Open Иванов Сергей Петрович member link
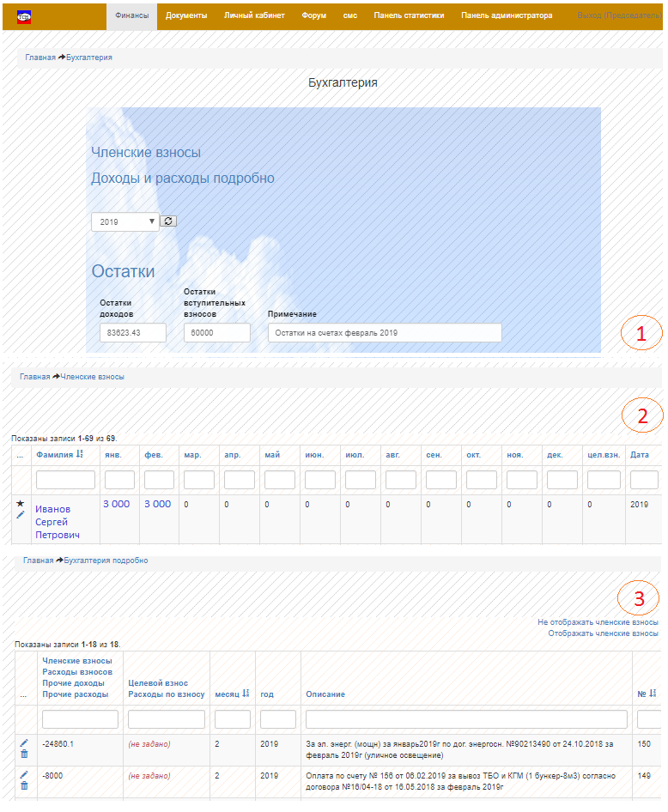This screenshot has width=668, height=812. pos(58,522)
